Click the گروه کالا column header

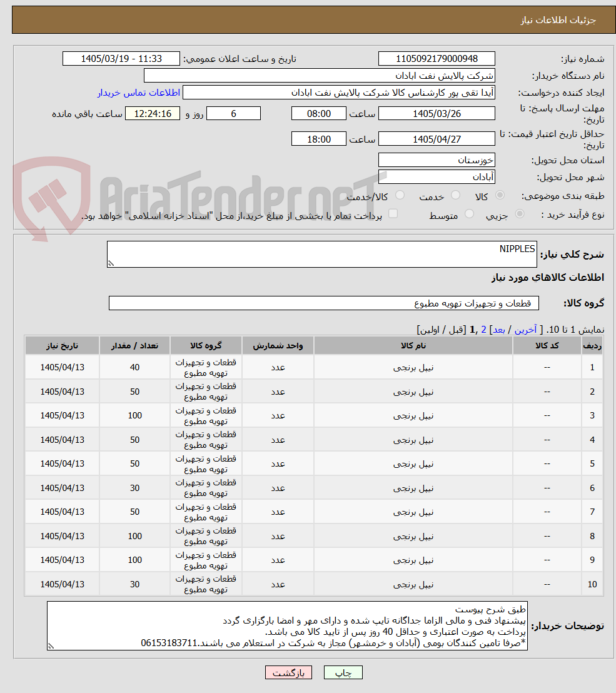coord(206,346)
